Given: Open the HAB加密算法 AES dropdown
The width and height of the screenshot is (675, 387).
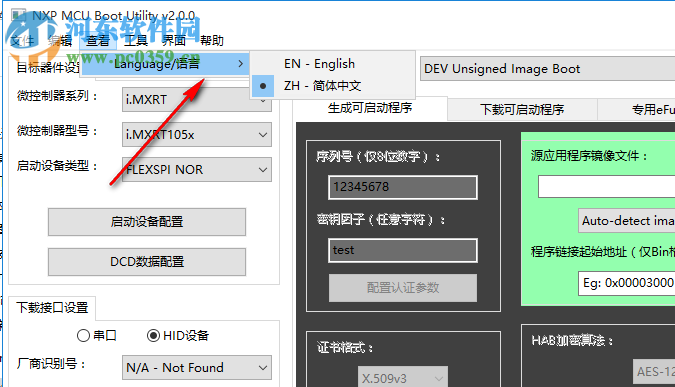Looking at the screenshot, I should 654,372.
